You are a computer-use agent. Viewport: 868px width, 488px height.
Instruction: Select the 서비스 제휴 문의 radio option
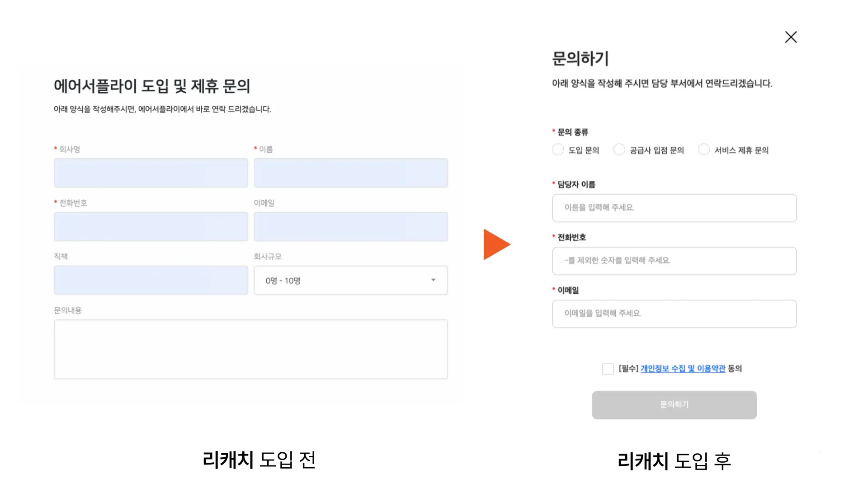tap(704, 150)
